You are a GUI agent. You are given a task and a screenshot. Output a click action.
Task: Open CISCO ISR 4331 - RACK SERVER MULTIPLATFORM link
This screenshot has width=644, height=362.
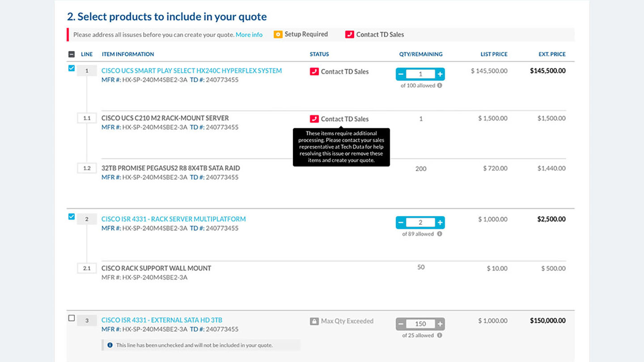pyautogui.click(x=174, y=219)
